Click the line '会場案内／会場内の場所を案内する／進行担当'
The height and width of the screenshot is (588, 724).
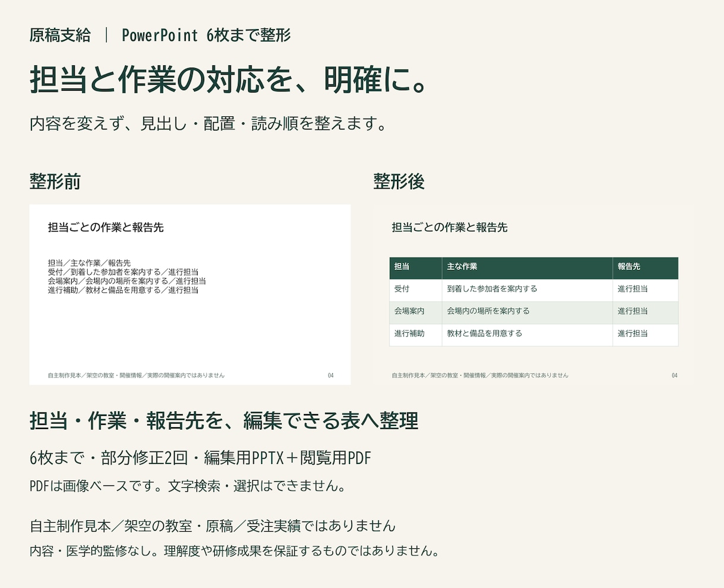coord(127,281)
